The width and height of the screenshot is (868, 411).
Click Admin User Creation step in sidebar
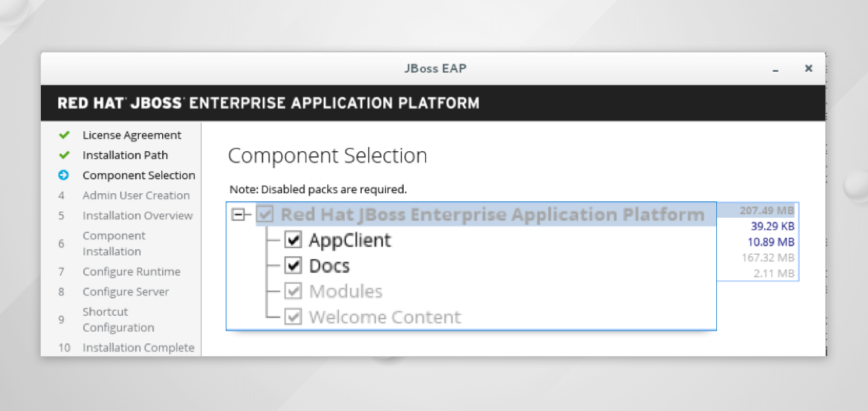[136, 196]
